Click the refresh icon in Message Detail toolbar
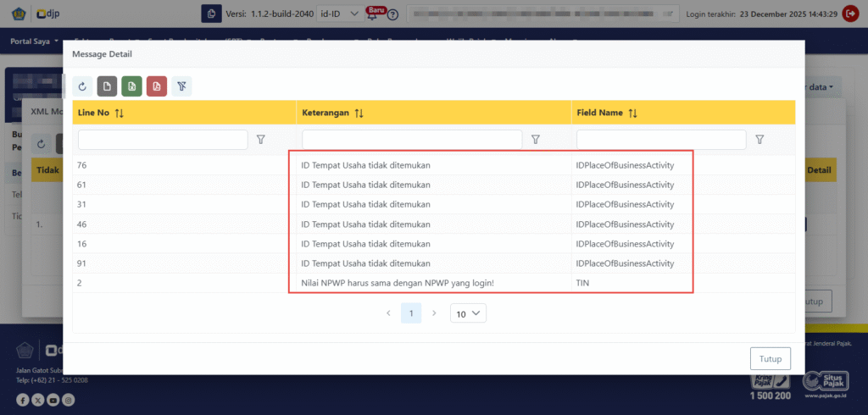868x415 pixels. click(82, 86)
